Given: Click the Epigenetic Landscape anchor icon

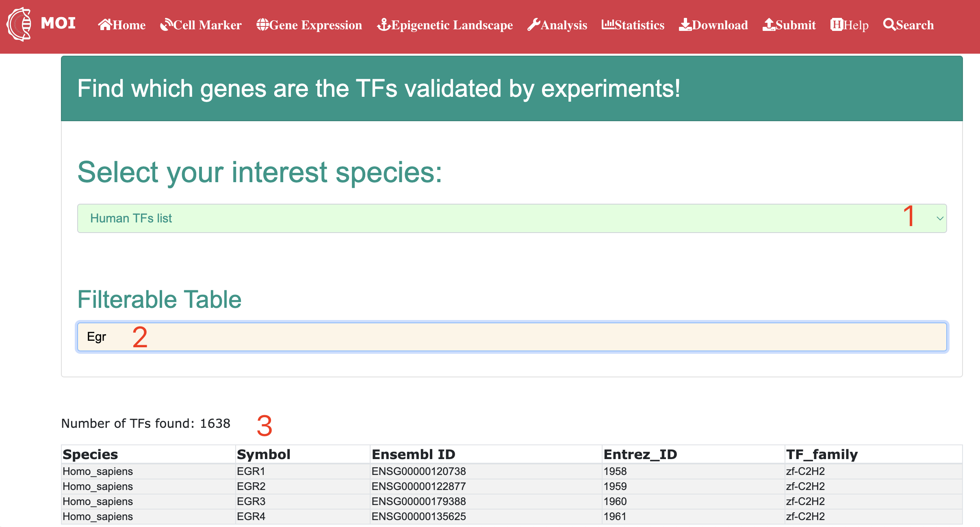Looking at the screenshot, I should click(384, 24).
